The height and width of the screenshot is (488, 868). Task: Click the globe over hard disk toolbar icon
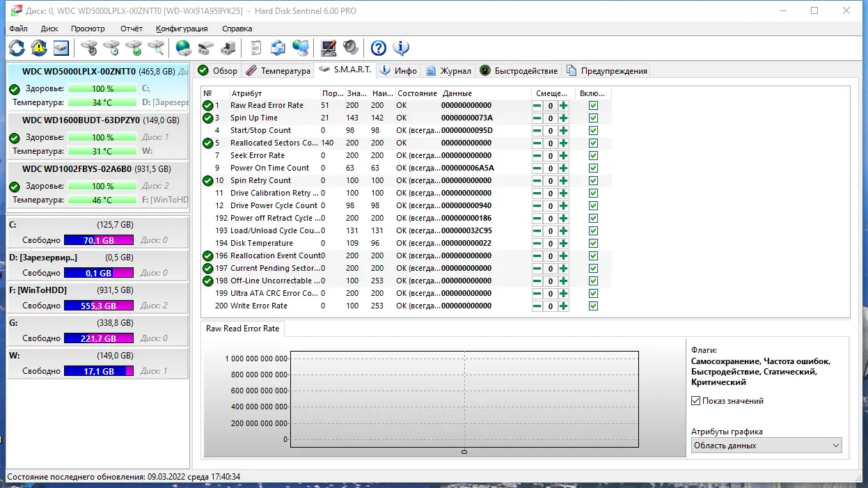pos(183,48)
